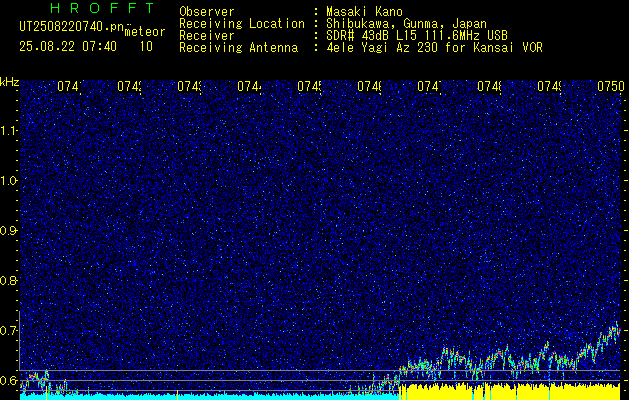Click observer name Masaki Kano
This screenshot has height=400, width=629.
pos(364,11)
